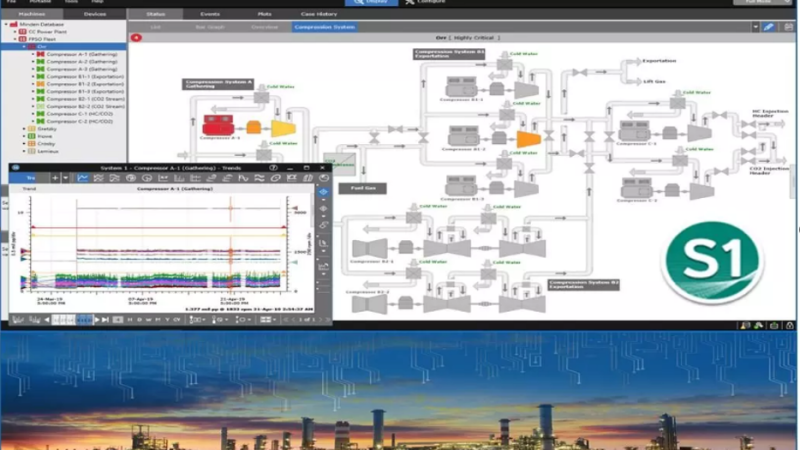This screenshot has height=450, width=800.
Task: Click the Trends window help icon
Action: point(274,167)
